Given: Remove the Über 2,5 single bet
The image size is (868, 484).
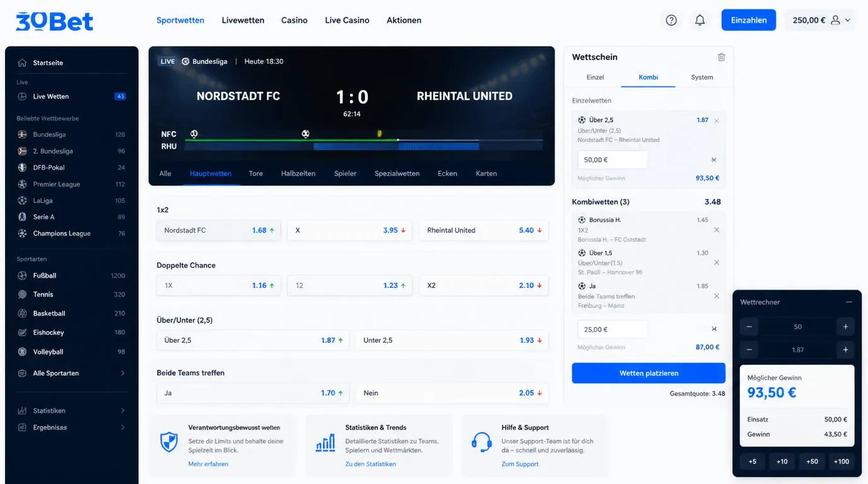Looking at the screenshot, I should (717, 121).
